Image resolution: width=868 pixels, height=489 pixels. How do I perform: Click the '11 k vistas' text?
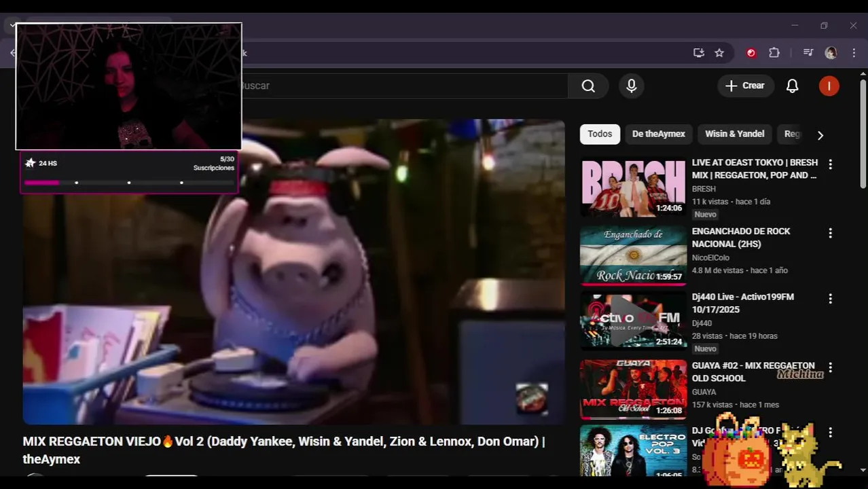click(711, 202)
